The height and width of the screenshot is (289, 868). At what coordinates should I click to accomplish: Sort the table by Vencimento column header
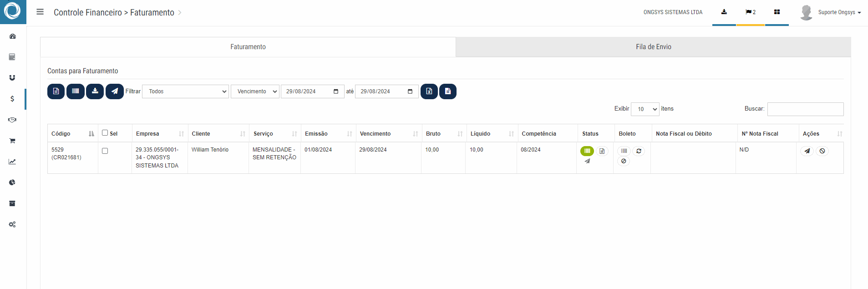tap(389, 134)
